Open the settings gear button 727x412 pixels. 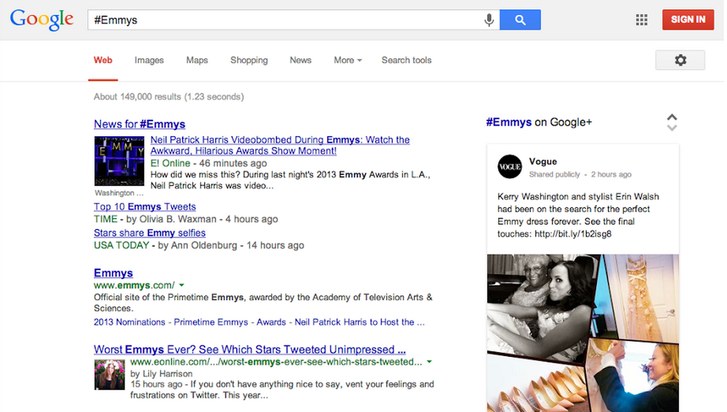coord(680,61)
